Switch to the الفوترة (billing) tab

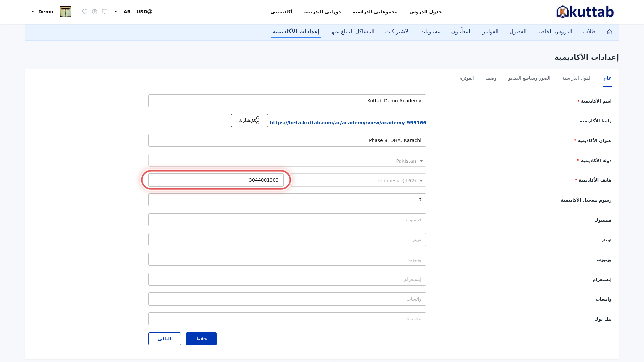467,78
